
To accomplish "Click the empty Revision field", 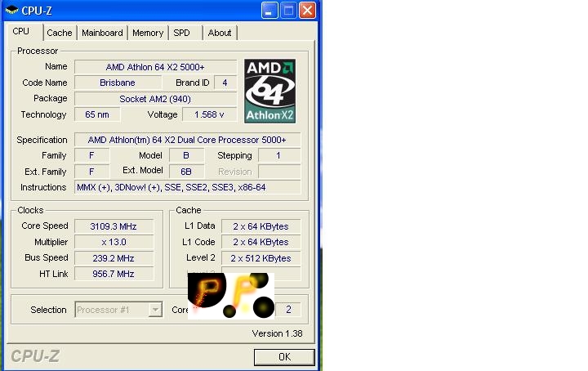I will pos(279,172).
